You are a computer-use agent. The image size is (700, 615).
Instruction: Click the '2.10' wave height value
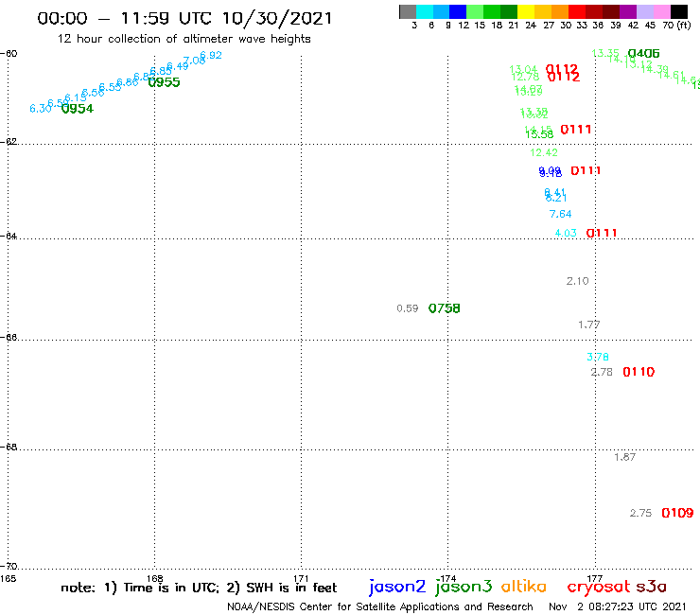click(x=578, y=281)
